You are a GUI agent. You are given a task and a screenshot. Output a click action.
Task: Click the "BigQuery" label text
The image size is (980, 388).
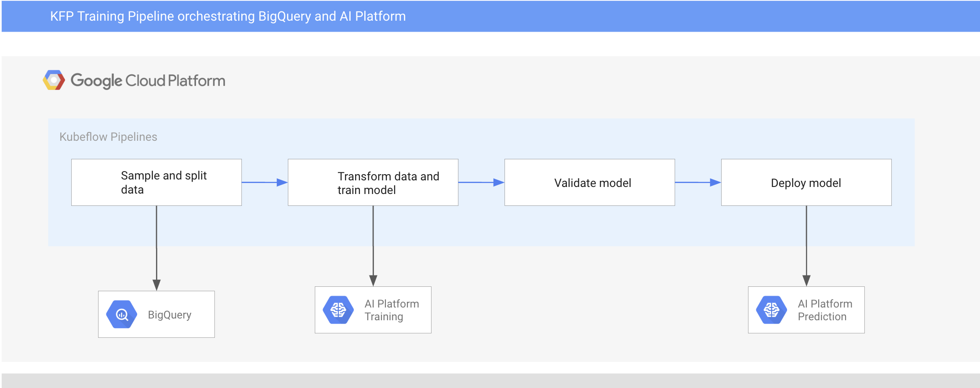170,315
